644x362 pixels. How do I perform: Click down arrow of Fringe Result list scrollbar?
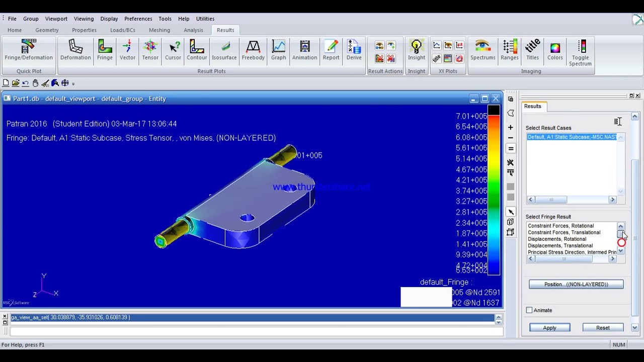point(620,251)
